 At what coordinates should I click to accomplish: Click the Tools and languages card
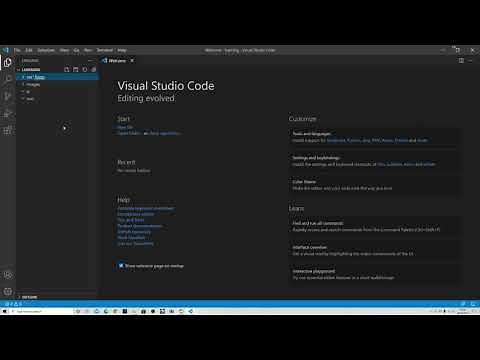coord(373,137)
